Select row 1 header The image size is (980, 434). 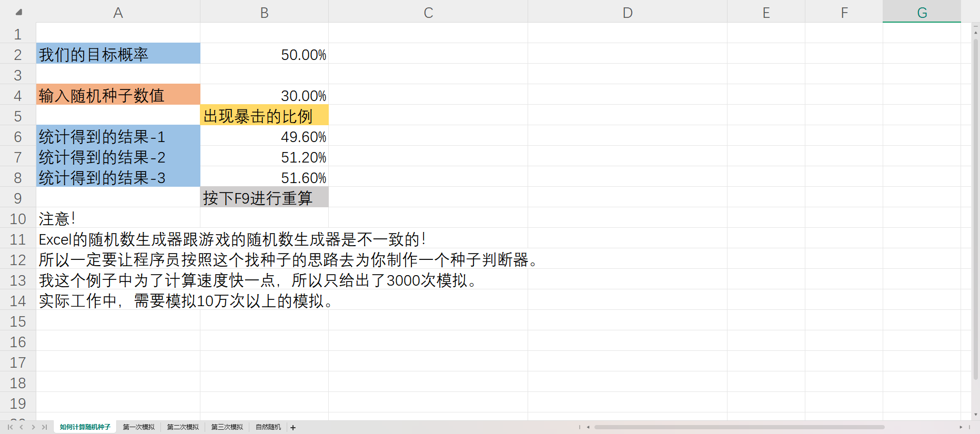(18, 34)
